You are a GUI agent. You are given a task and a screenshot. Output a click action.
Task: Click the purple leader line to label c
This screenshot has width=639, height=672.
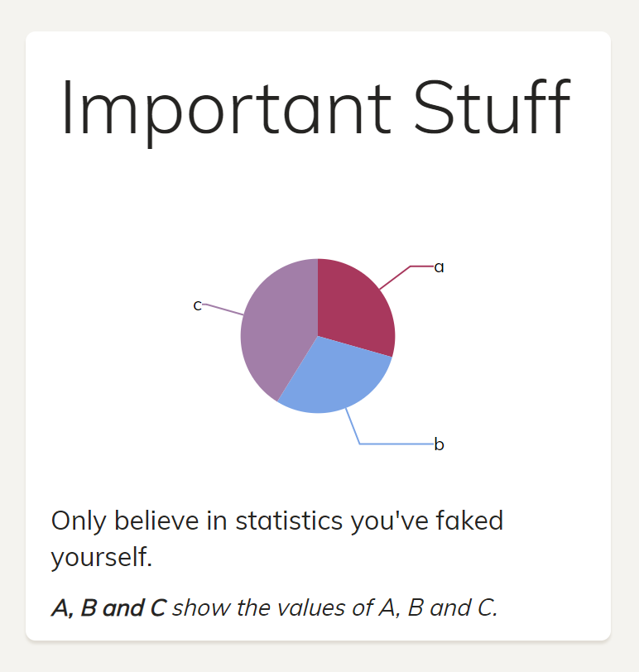pos(222,310)
